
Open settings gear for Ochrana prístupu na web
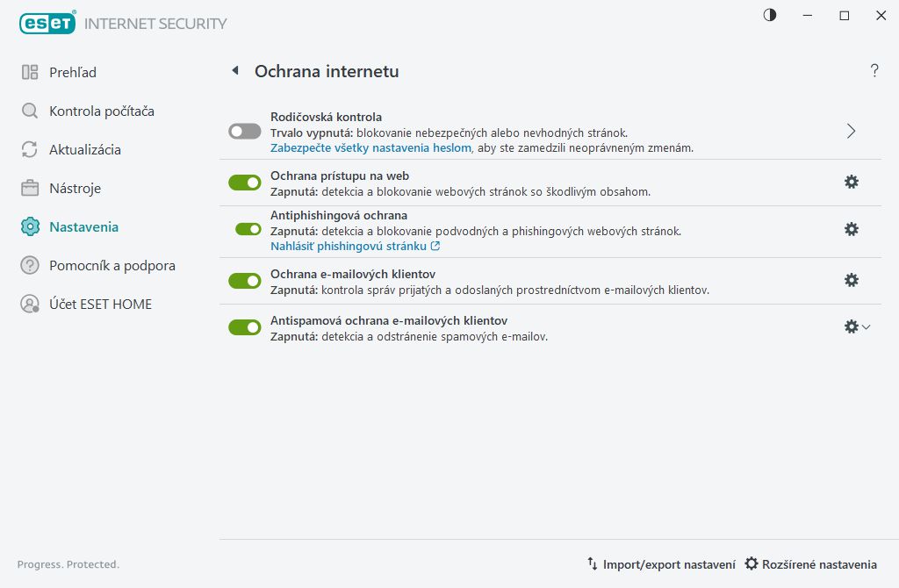(851, 182)
